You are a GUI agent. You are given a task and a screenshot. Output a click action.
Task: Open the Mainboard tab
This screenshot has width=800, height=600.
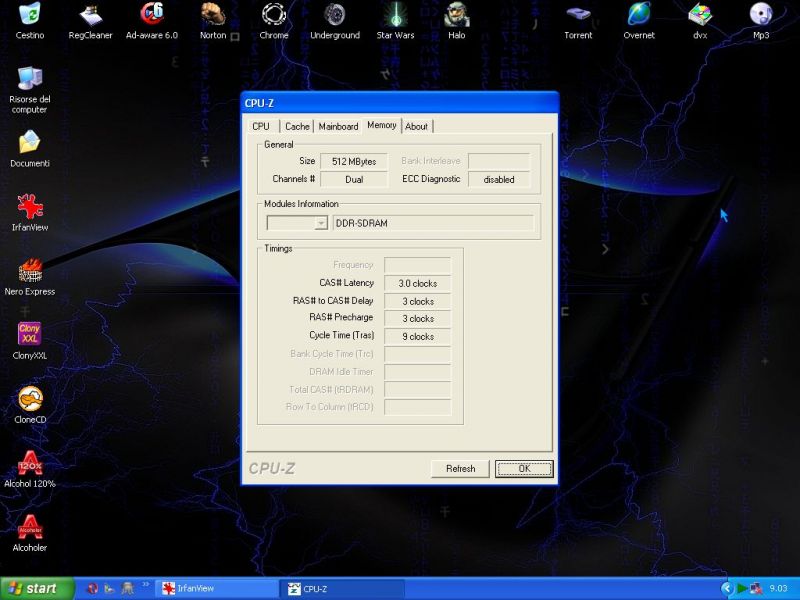(x=338, y=126)
